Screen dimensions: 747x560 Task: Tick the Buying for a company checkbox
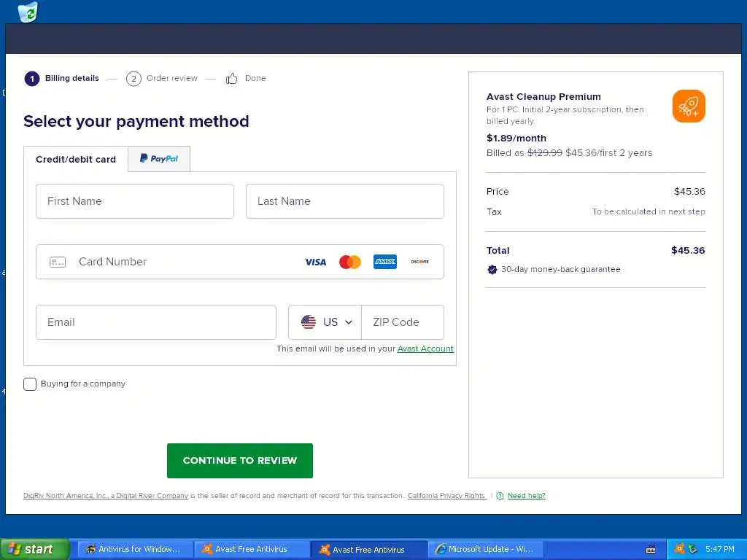[x=30, y=384]
